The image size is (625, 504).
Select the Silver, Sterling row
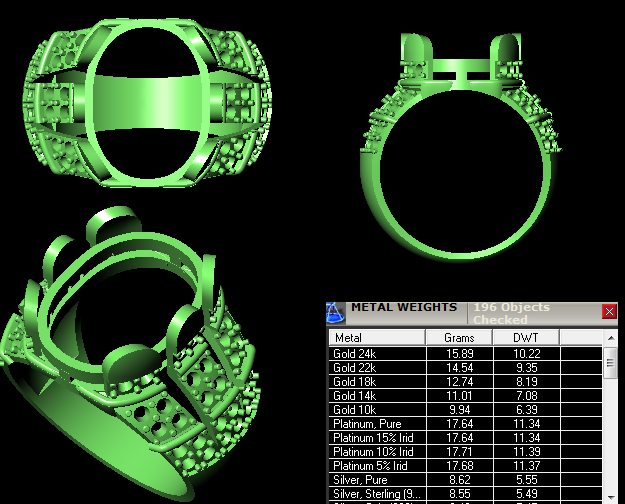coord(465,493)
